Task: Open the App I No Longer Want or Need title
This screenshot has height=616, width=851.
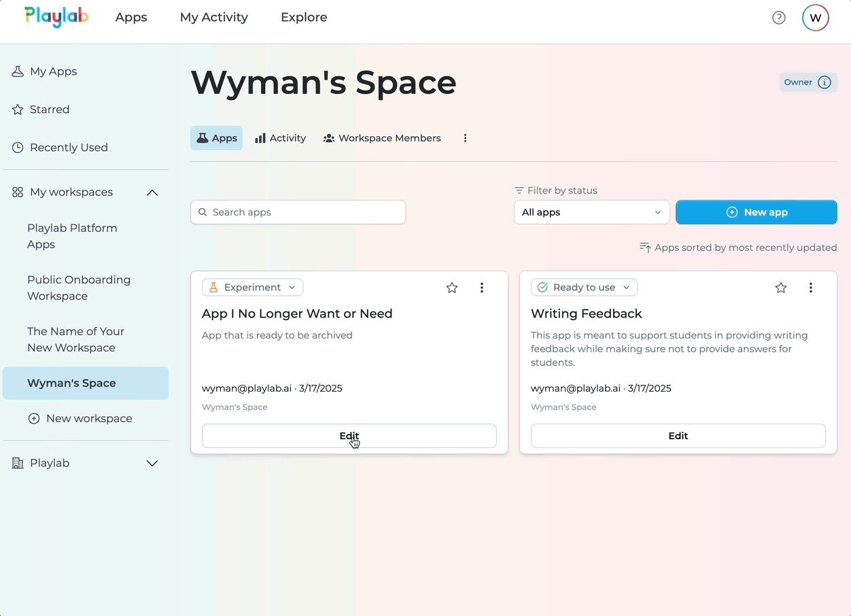Action: (x=297, y=313)
